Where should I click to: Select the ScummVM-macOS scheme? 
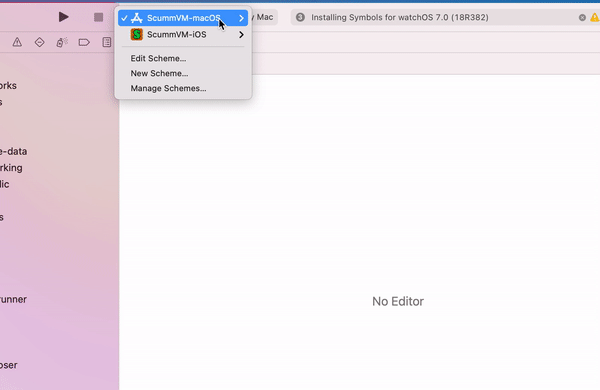pos(183,18)
